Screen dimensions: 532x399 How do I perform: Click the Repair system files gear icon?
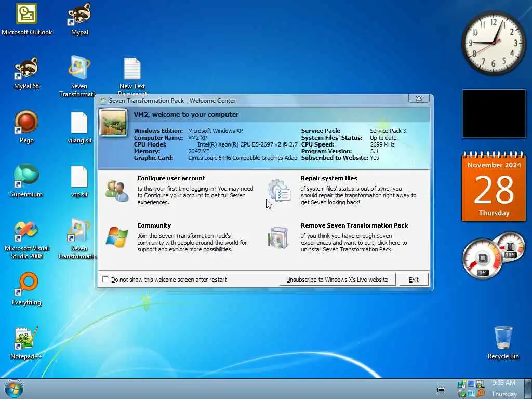(x=279, y=191)
